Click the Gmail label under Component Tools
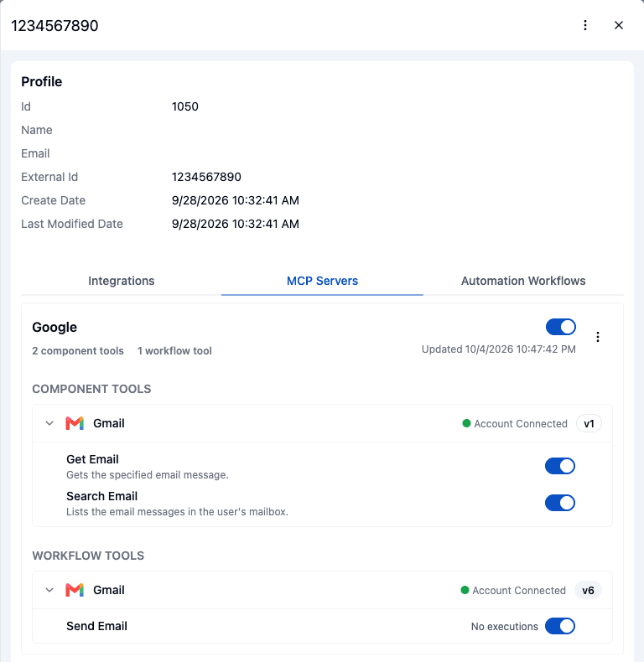Viewport: 644px width, 662px height. [x=109, y=423]
